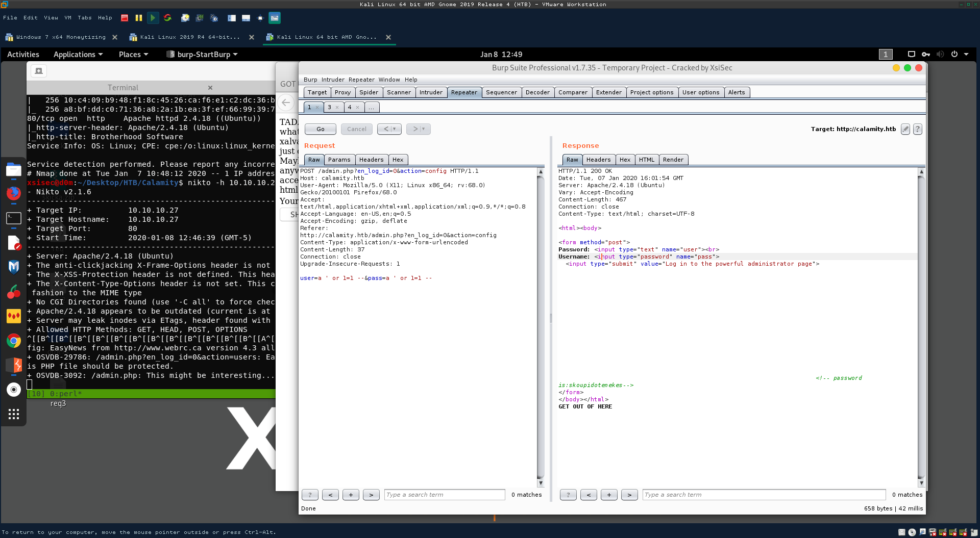Open the text editor icon in the dock
This screenshot has width=980, height=538.
pyautogui.click(x=14, y=243)
